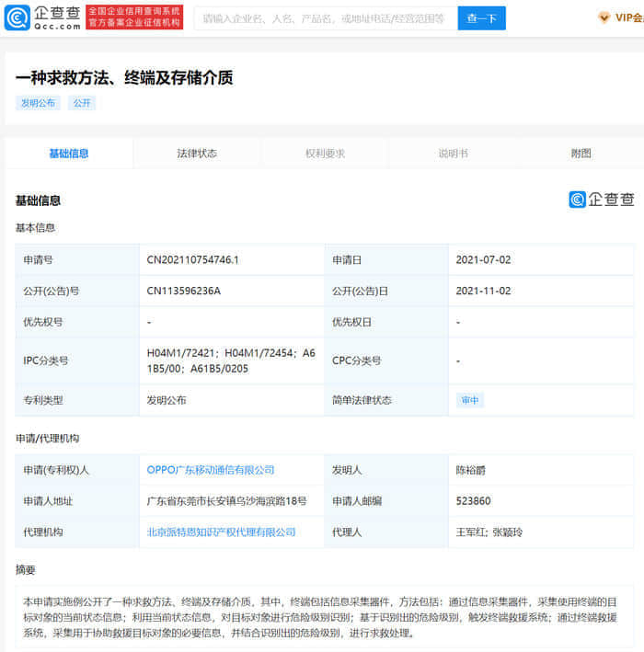Click inventor name 陈裕鹏

471,470
